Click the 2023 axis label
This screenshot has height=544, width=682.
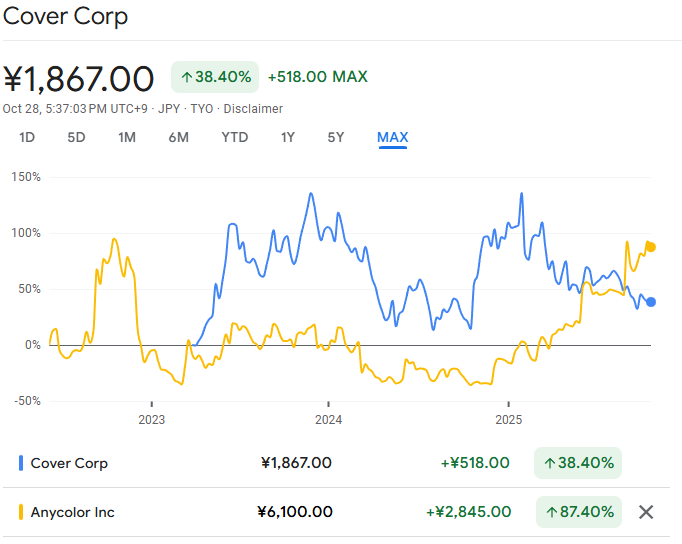(152, 420)
